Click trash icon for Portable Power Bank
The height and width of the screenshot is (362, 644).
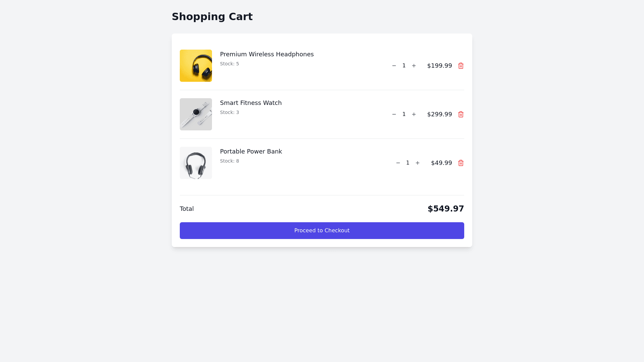pyautogui.click(x=461, y=163)
